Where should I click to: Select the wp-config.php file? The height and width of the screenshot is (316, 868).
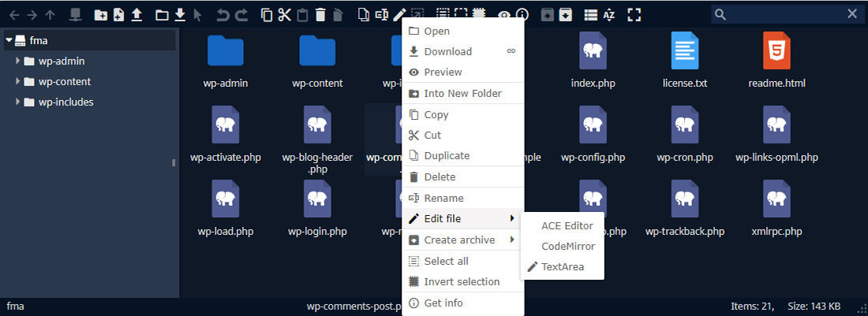pyautogui.click(x=593, y=134)
